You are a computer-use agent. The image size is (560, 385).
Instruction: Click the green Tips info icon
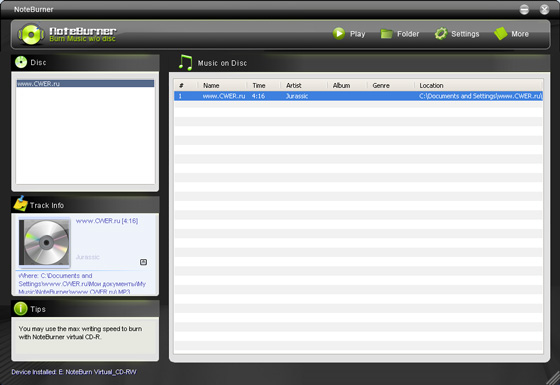pyautogui.click(x=21, y=309)
